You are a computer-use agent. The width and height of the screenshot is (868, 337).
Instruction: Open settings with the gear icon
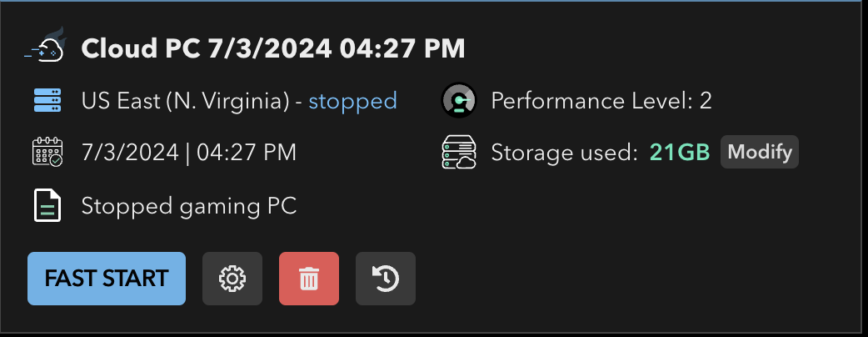pos(232,279)
